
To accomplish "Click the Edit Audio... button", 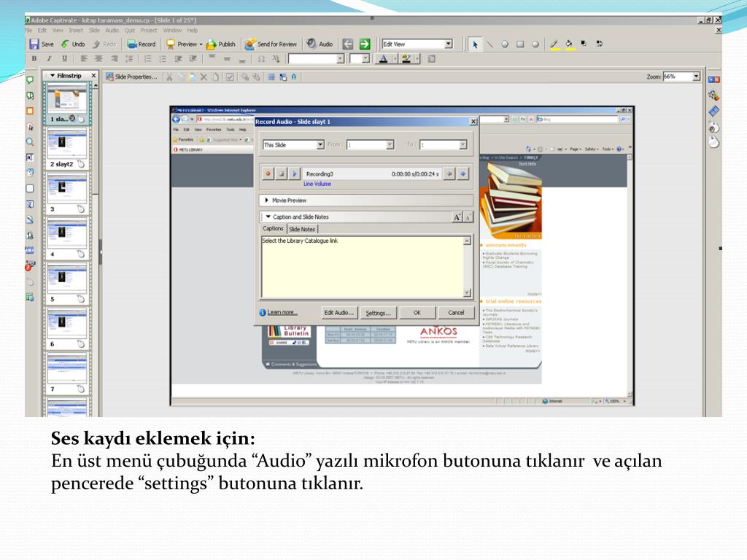I will pos(338,313).
